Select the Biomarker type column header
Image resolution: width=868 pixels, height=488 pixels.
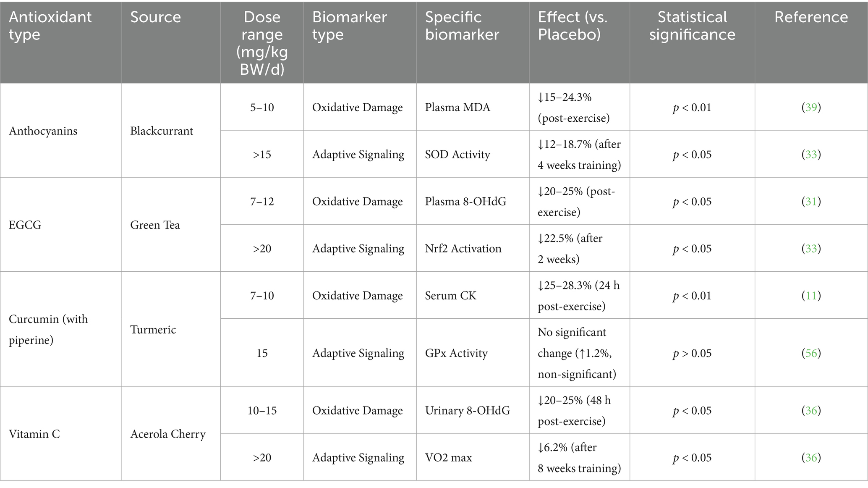[349, 26]
